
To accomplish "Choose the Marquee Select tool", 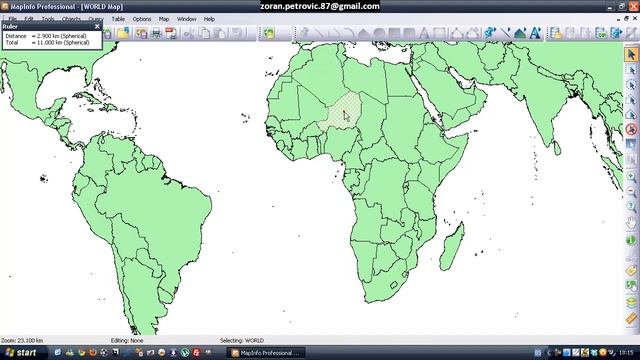I will (631, 70).
